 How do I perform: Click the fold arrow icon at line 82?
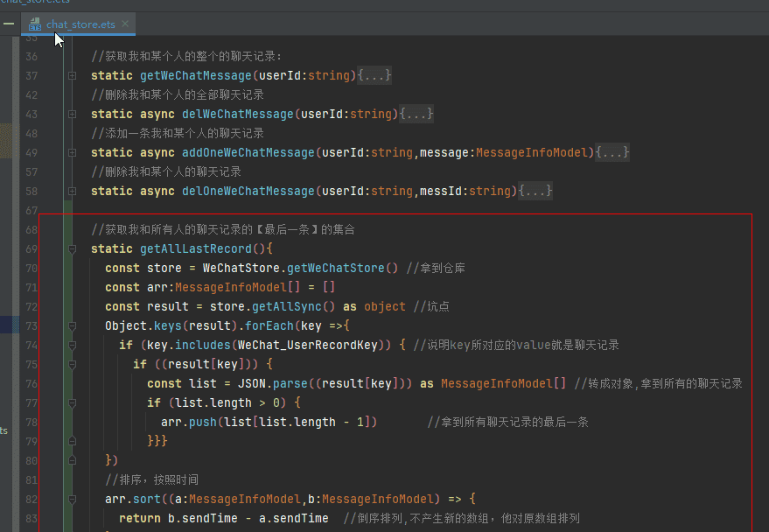tap(72, 498)
